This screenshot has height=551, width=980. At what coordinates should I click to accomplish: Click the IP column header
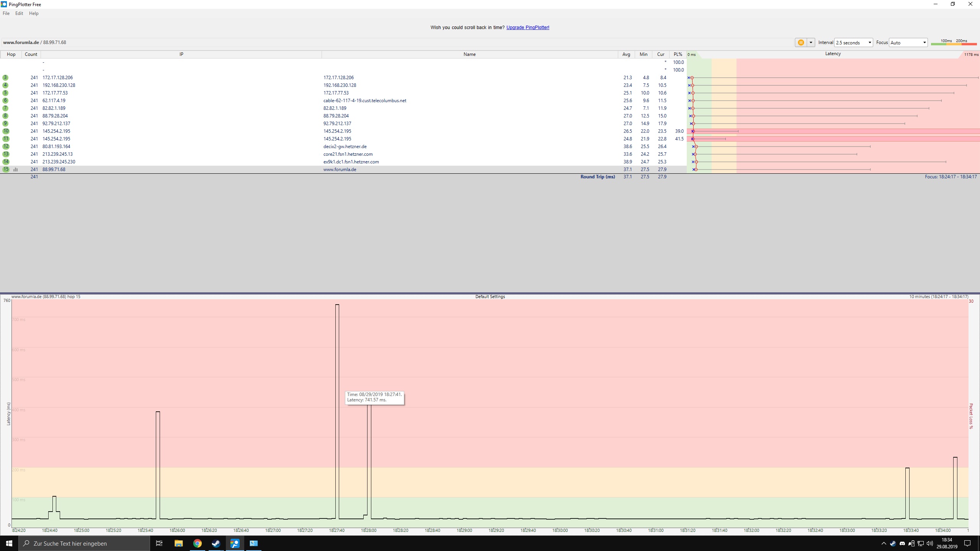pos(181,54)
